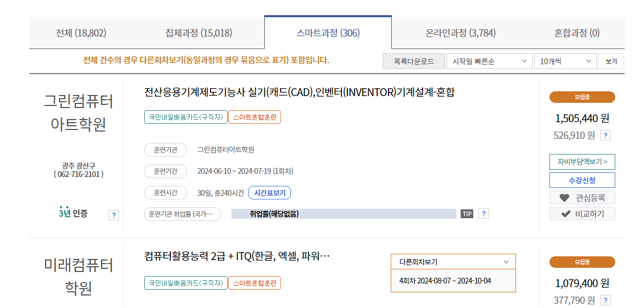This screenshot has width=644, height=308.
Task: Click the orange 모집중 badge on the first course
Action: coord(582,97)
